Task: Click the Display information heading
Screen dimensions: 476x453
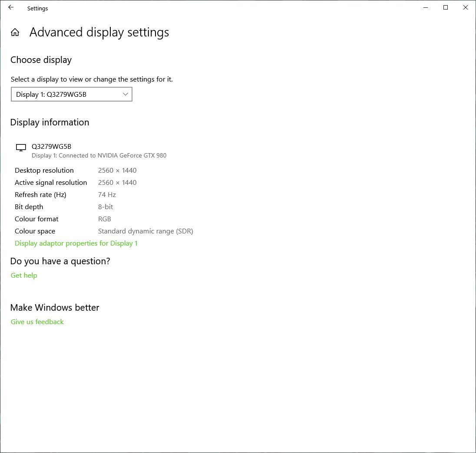Action: coord(50,122)
